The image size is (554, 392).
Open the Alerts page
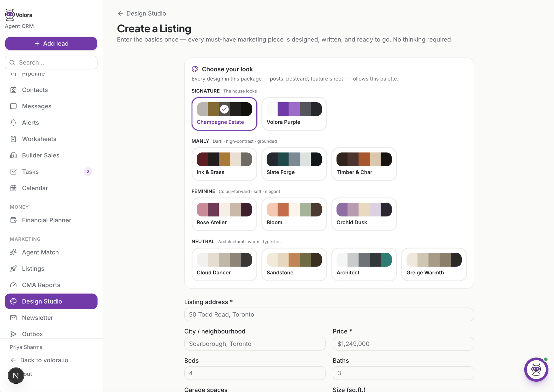coord(51,123)
